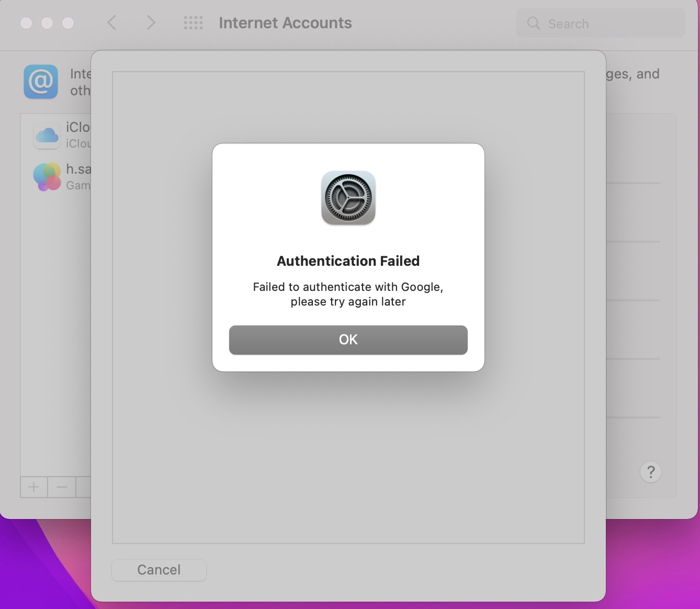
Task: Click the Cancel button on the sheet
Action: 159,570
